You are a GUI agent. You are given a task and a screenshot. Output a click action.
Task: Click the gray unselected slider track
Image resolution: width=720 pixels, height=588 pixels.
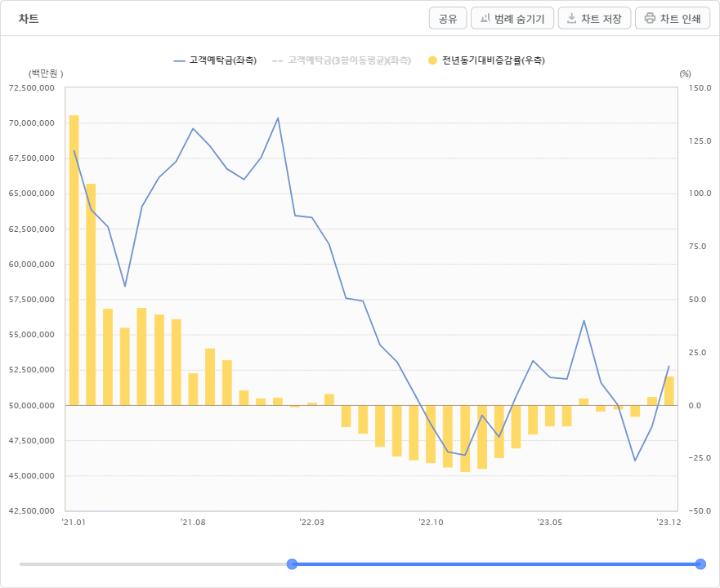(x=154, y=564)
